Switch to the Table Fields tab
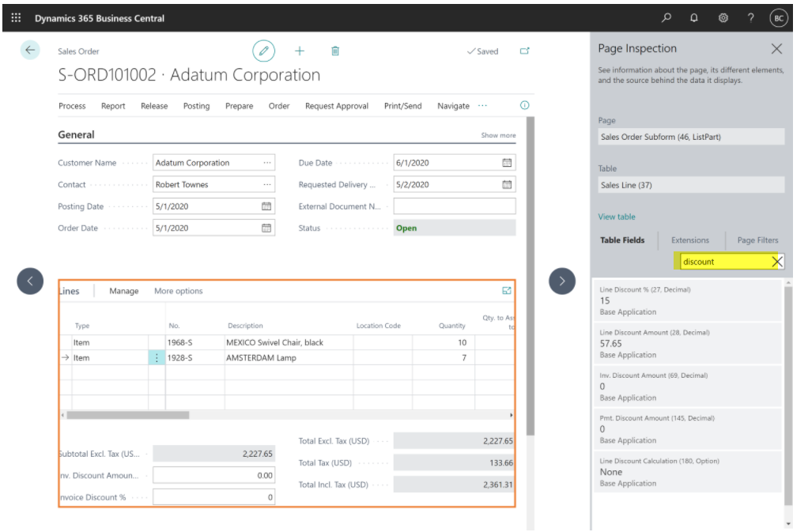 click(622, 240)
